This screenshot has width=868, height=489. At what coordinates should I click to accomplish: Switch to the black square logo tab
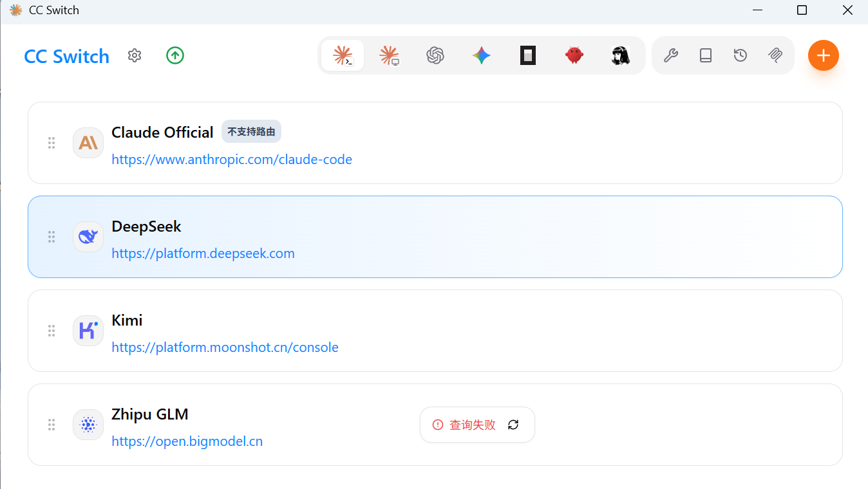[x=528, y=56]
